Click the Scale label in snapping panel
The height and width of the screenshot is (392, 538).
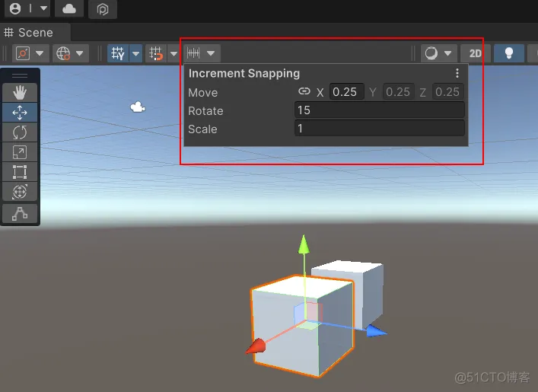point(202,129)
